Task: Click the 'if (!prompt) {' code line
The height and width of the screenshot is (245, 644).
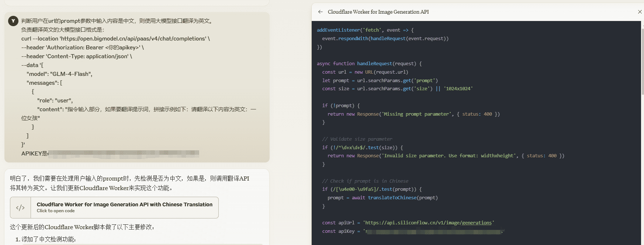Action: click(x=341, y=105)
